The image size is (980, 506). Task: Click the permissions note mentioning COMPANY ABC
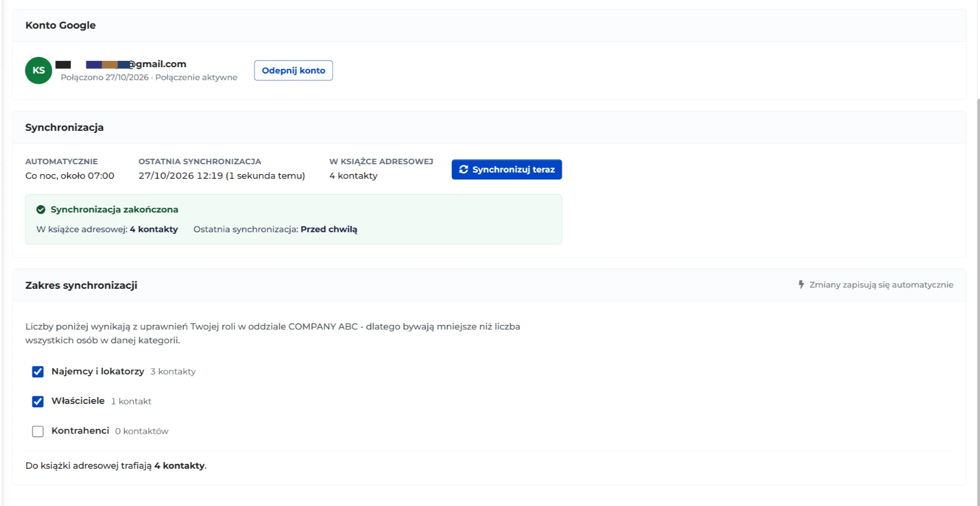pyautogui.click(x=273, y=333)
